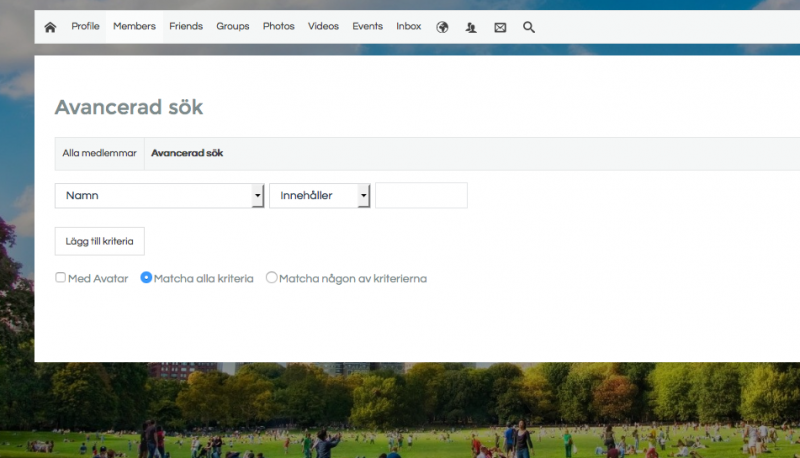Open the Inbox menu
This screenshot has width=800, height=458.
click(409, 27)
